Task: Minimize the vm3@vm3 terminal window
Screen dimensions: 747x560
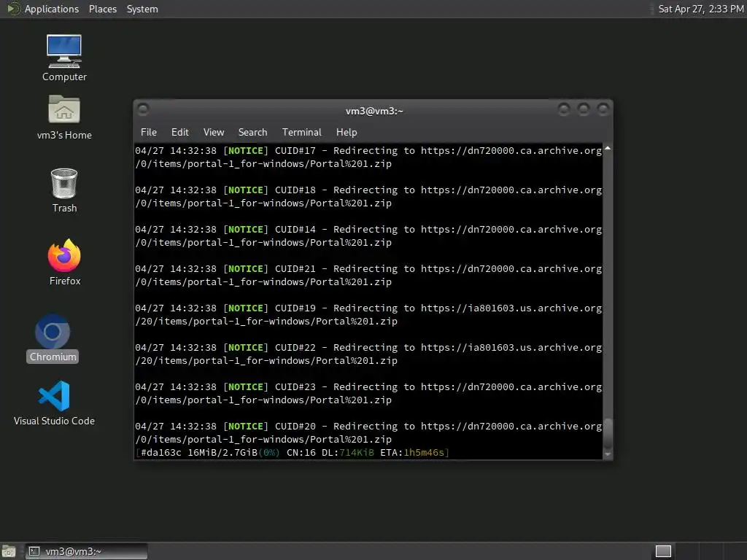Action: click(564, 109)
